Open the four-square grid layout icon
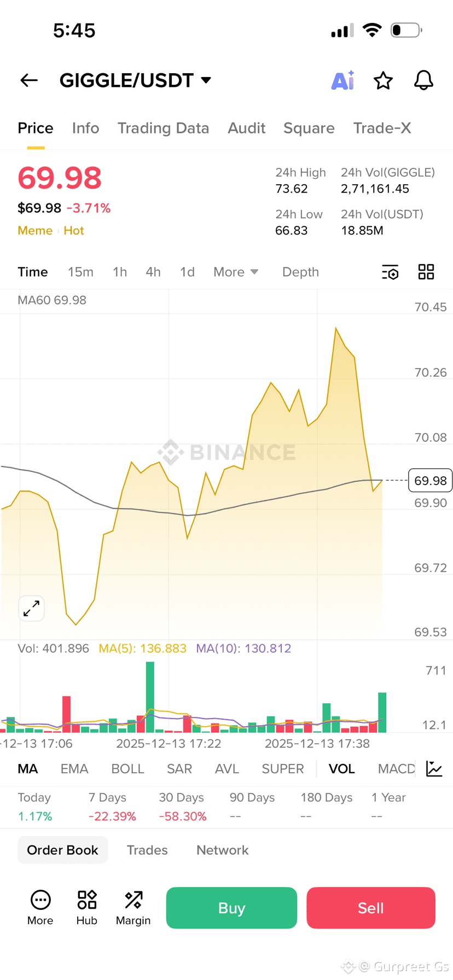453x980 pixels. point(426,272)
